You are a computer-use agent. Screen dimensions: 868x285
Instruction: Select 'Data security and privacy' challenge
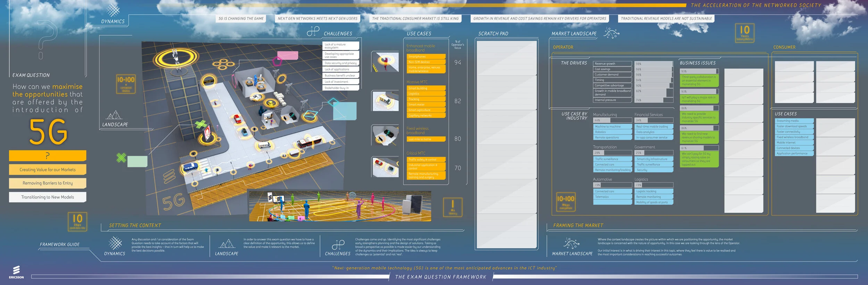click(341, 63)
